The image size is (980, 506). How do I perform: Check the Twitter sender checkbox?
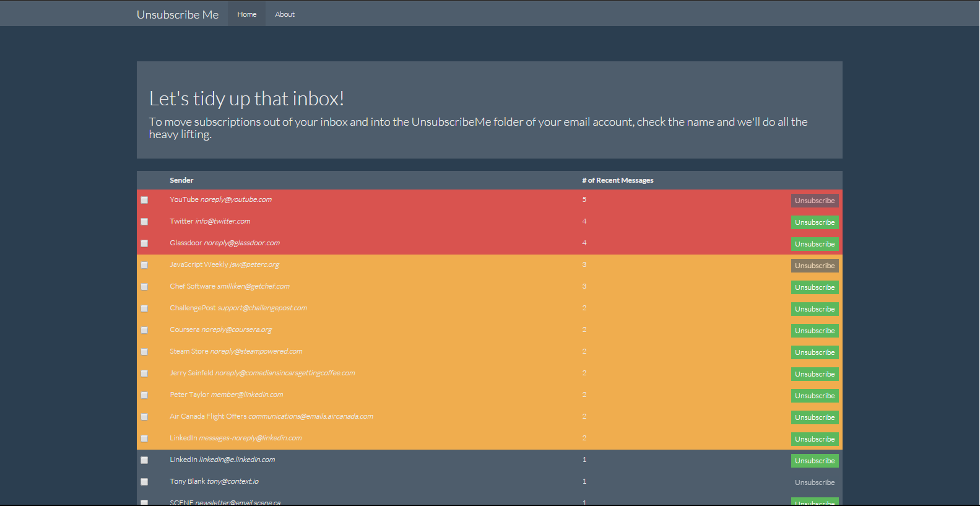(144, 222)
